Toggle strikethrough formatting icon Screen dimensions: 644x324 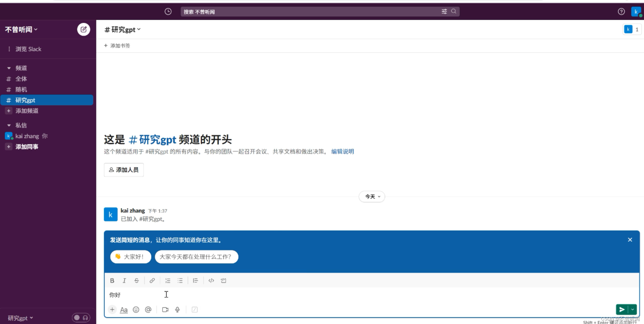pyautogui.click(x=136, y=280)
